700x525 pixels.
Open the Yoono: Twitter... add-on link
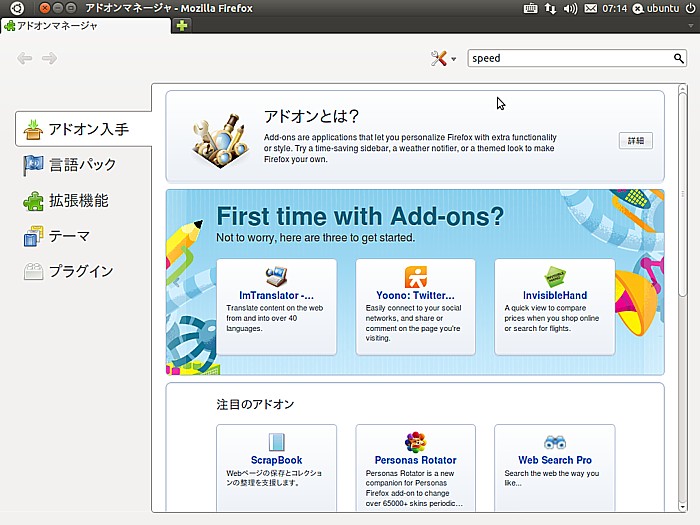[x=416, y=296]
